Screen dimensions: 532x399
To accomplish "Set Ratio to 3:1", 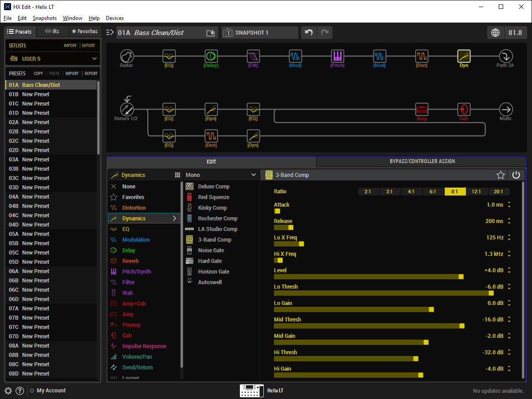I will [x=389, y=192].
